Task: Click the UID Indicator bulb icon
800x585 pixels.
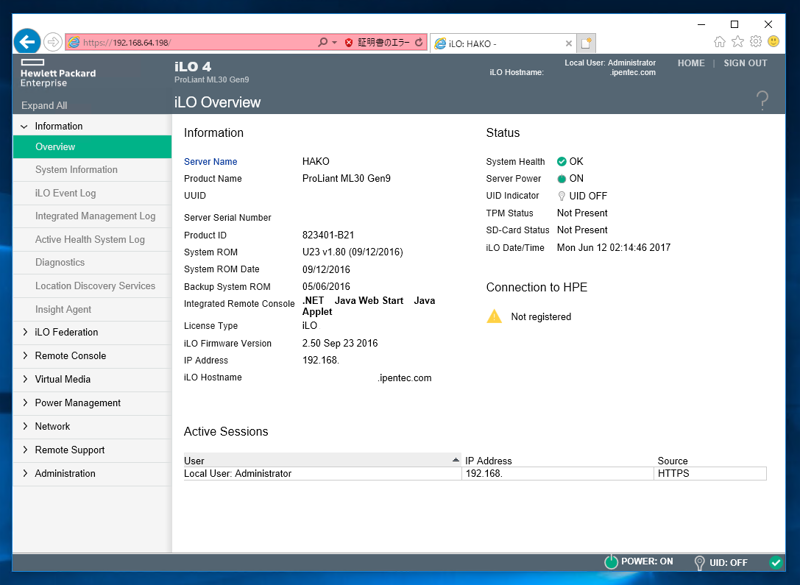Action: coord(562,196)
